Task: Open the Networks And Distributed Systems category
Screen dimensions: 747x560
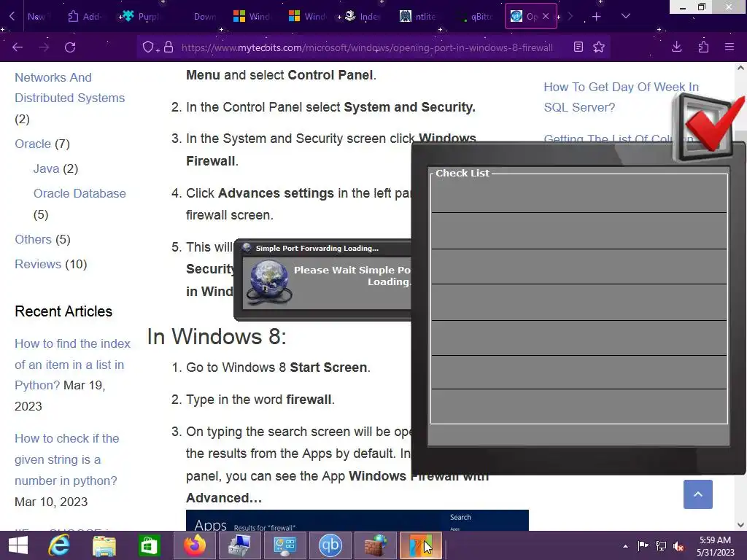Action: (x=69, y=87)
